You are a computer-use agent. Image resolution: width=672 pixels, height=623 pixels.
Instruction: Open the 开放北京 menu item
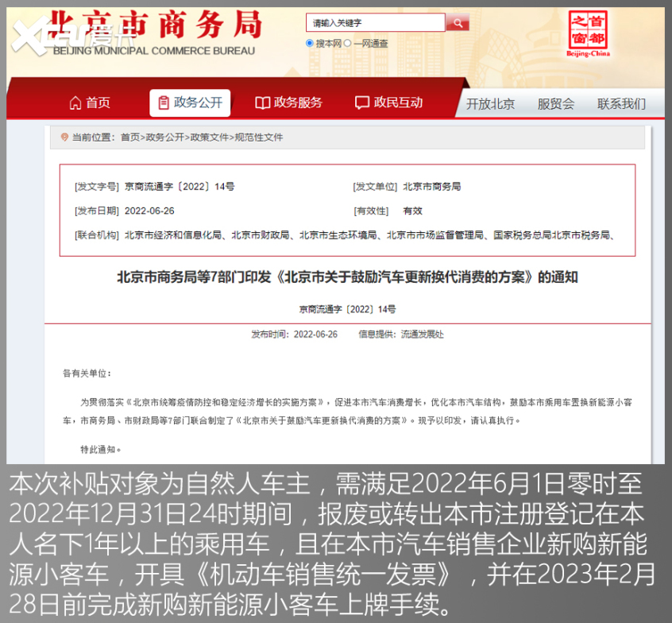(x=491, y=103)
